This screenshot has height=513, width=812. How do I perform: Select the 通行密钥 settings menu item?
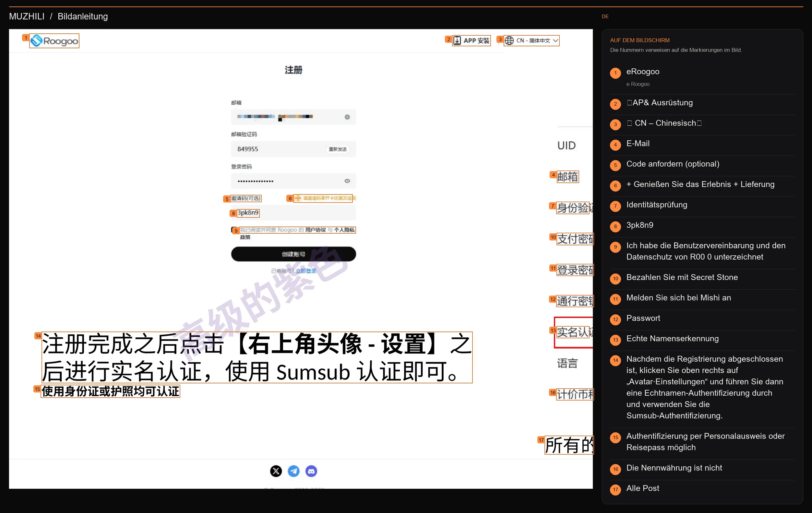pyautogui.click(x=575, y=301)
